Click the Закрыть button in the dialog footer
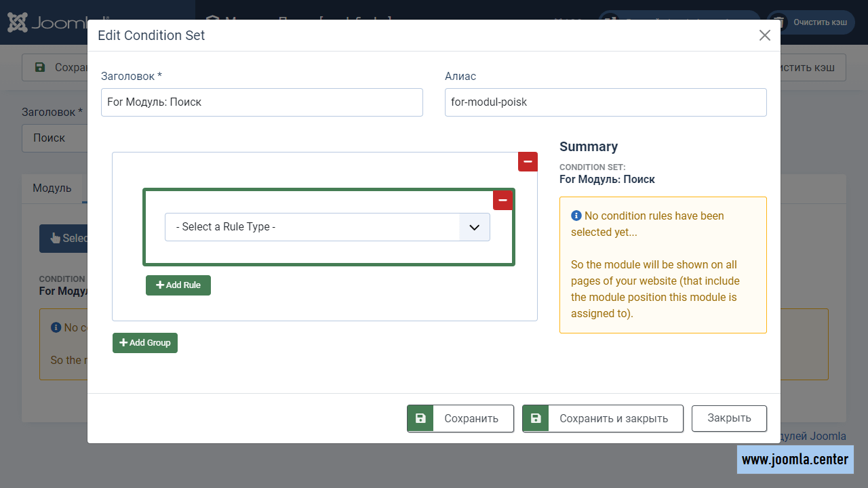This screenshot has width=868, height=488. coord(729,418)
